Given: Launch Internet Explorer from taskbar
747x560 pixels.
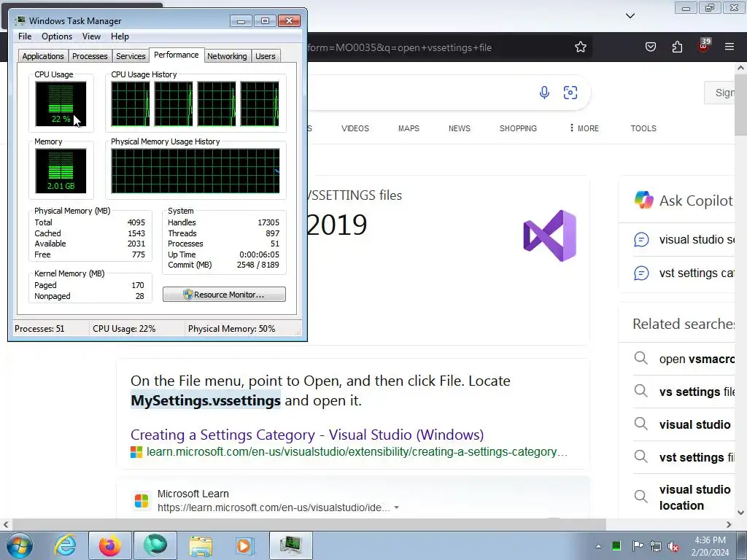Looking at the screenshot, I should click(x=65, y=545).
